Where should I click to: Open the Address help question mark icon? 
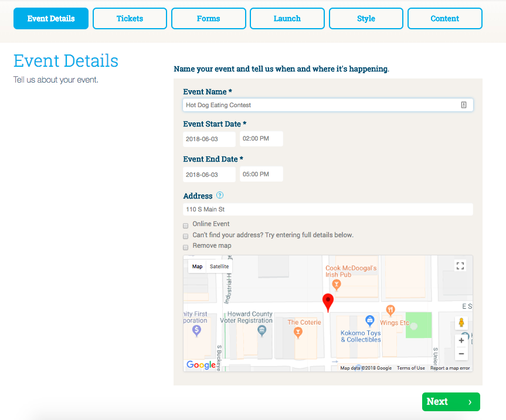(220, 196)
